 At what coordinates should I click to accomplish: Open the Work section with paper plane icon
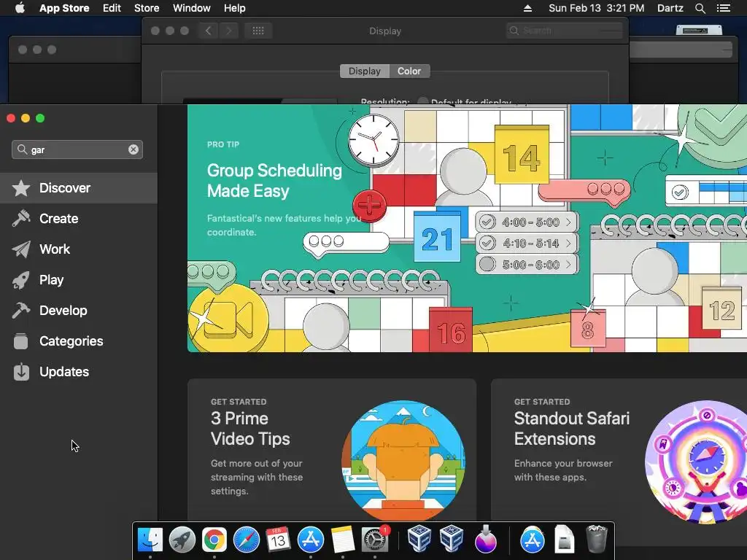(x=79, y=249)
